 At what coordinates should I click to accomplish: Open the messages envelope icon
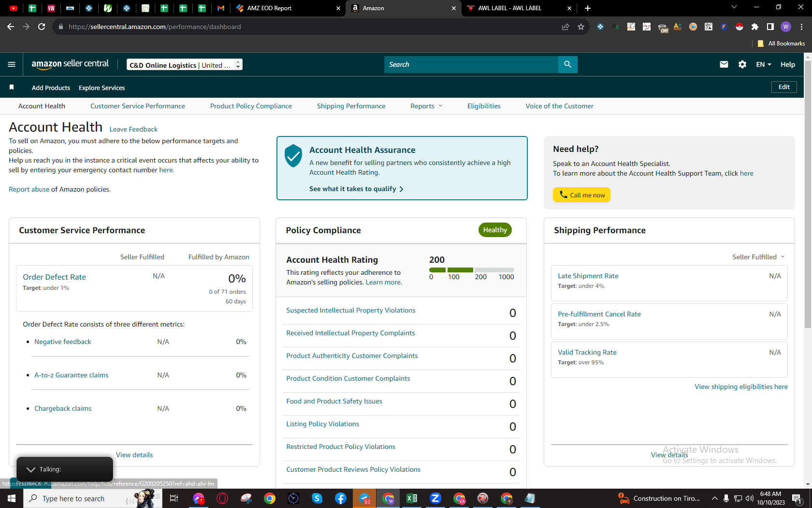(x=724, y=64)
